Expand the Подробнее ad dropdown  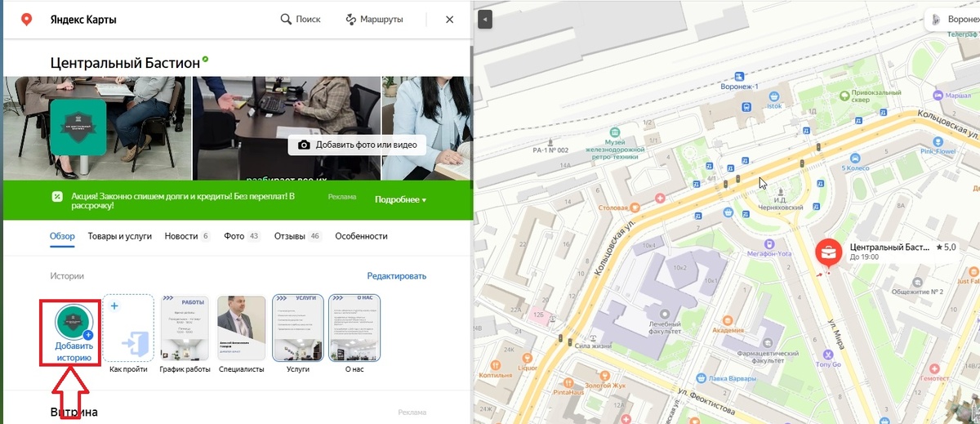click(x=400, y=199)
